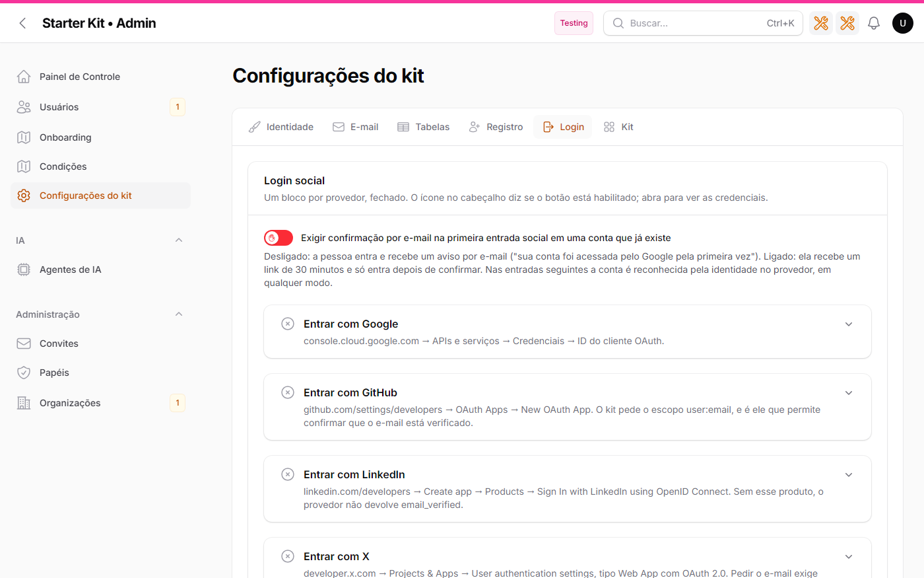
Task: Click the disabled status icon for Google
Action: point(288,324)
